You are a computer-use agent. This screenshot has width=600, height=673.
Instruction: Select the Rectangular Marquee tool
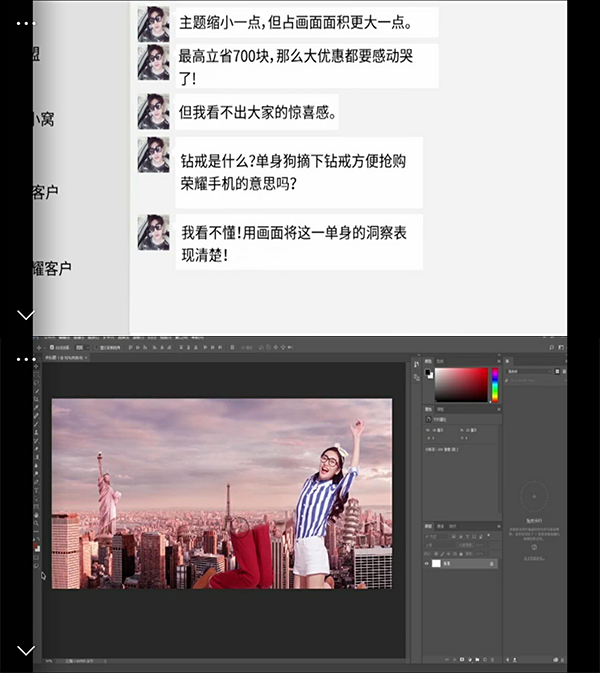pyautogui.click(x=36, y=374)
